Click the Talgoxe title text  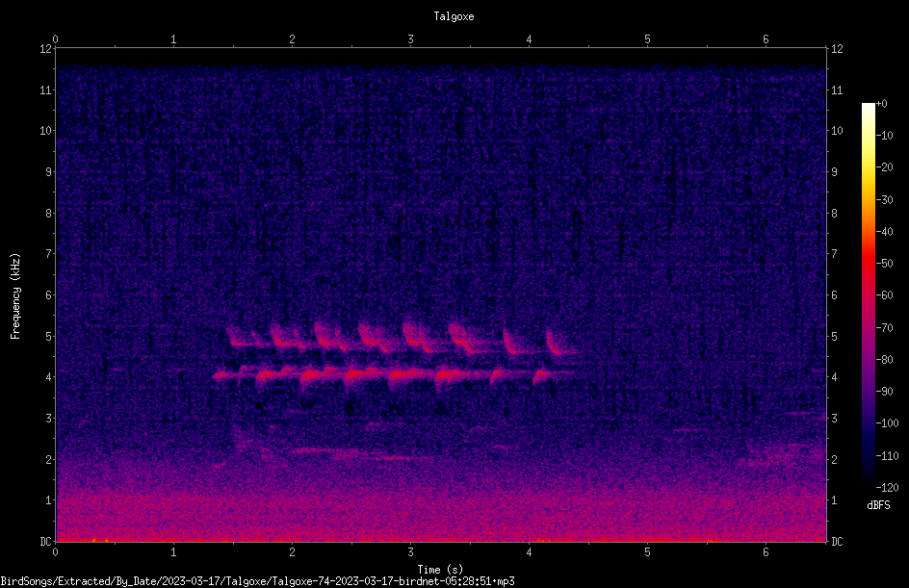pos(454,16)
